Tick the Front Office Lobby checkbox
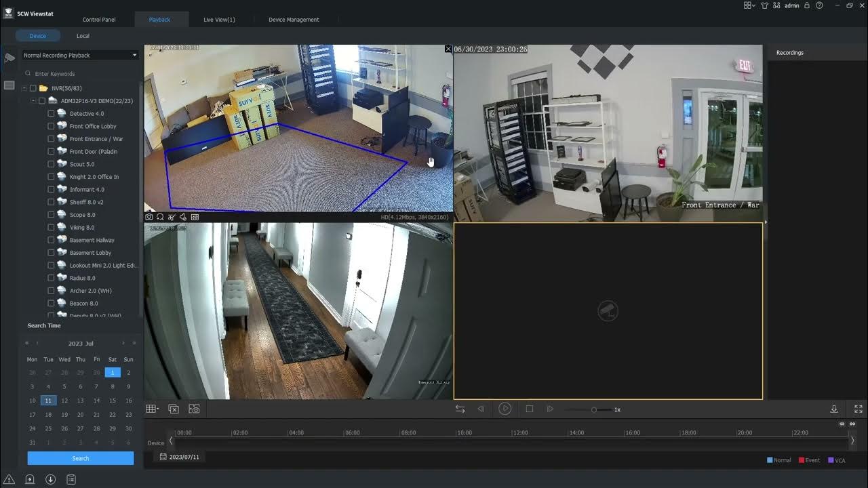The height and width of the screenshot is (488, 868). (51, 126)
